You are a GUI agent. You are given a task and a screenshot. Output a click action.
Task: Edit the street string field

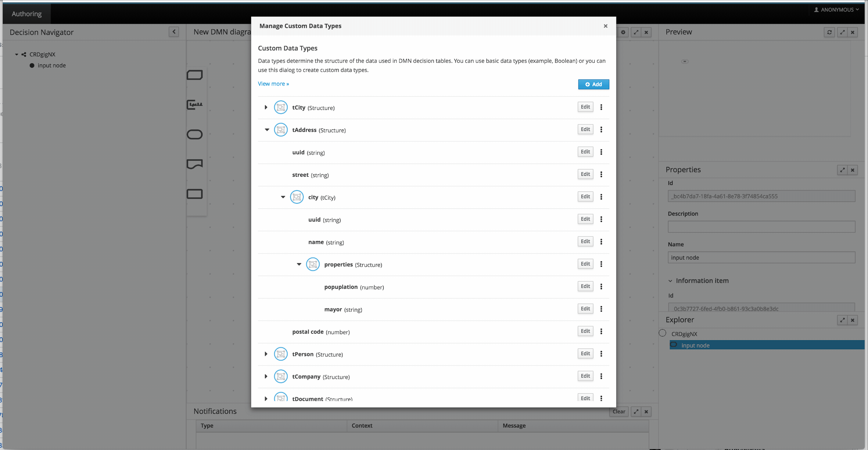pos(585,174)
